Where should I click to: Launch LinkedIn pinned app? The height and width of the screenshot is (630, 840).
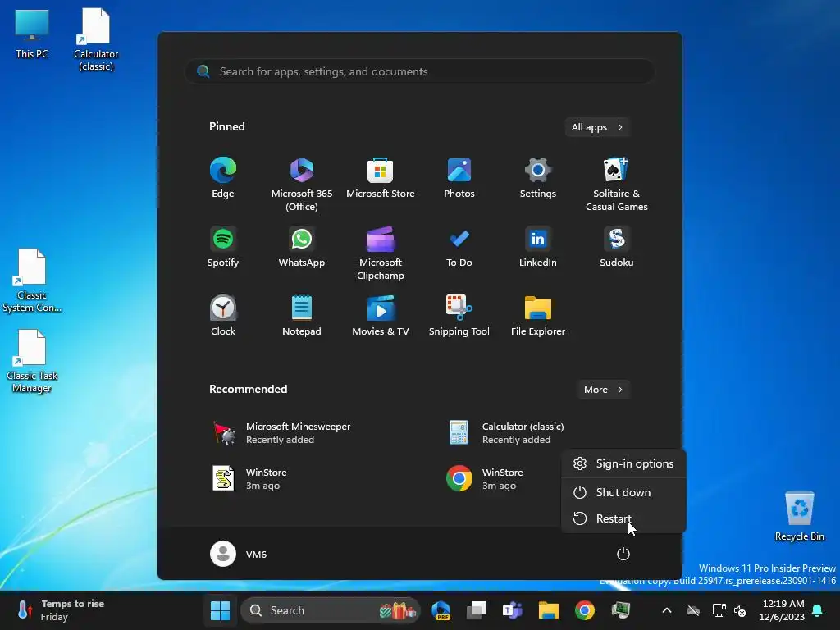pos(538,247)
